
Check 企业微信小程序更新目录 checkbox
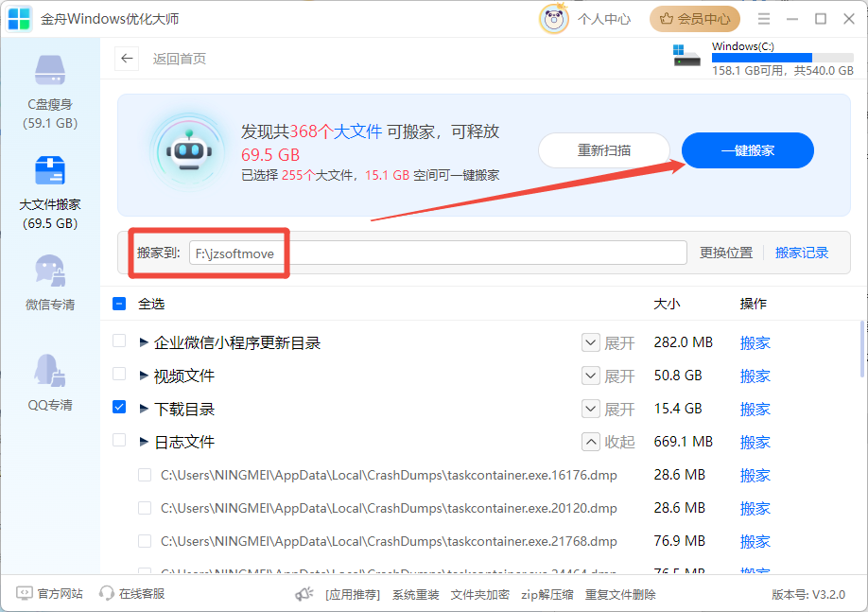[119, 341]
